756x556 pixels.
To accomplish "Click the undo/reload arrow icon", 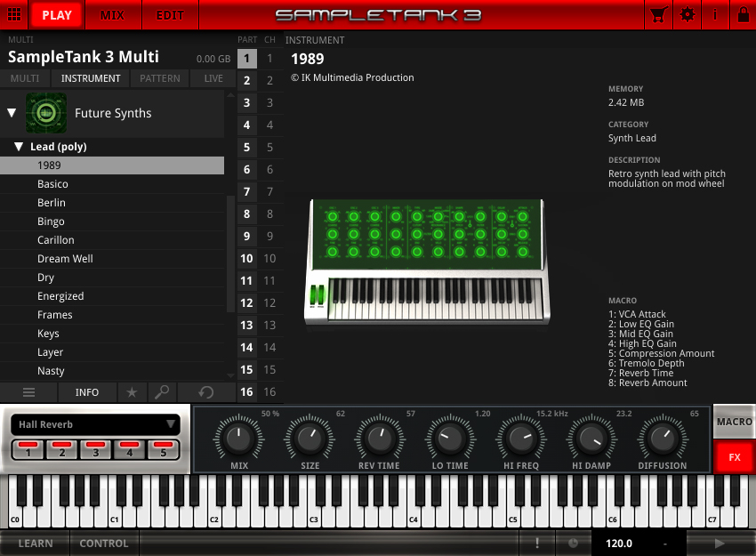I will (x=205, y=392).
